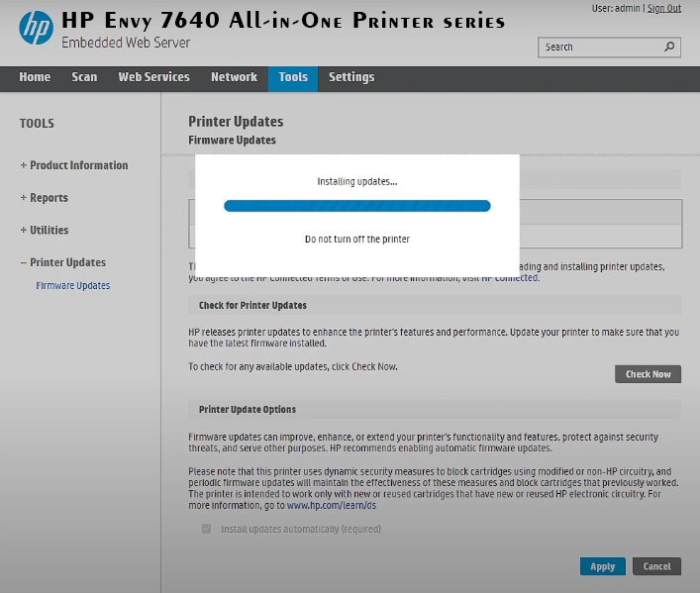Click the Cancel button
Screen dimensions: 700x593
[656, 566]
